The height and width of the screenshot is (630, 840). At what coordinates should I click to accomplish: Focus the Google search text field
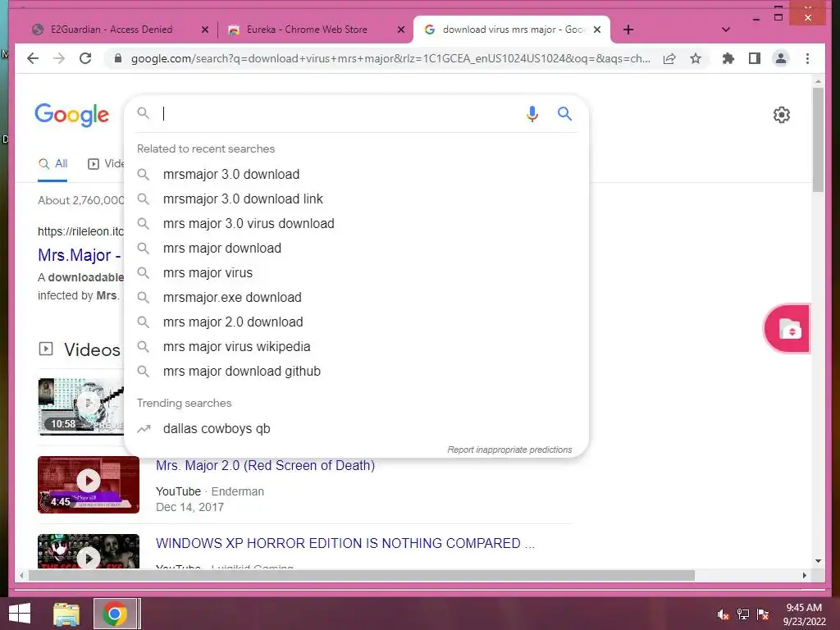coord(340,113)
